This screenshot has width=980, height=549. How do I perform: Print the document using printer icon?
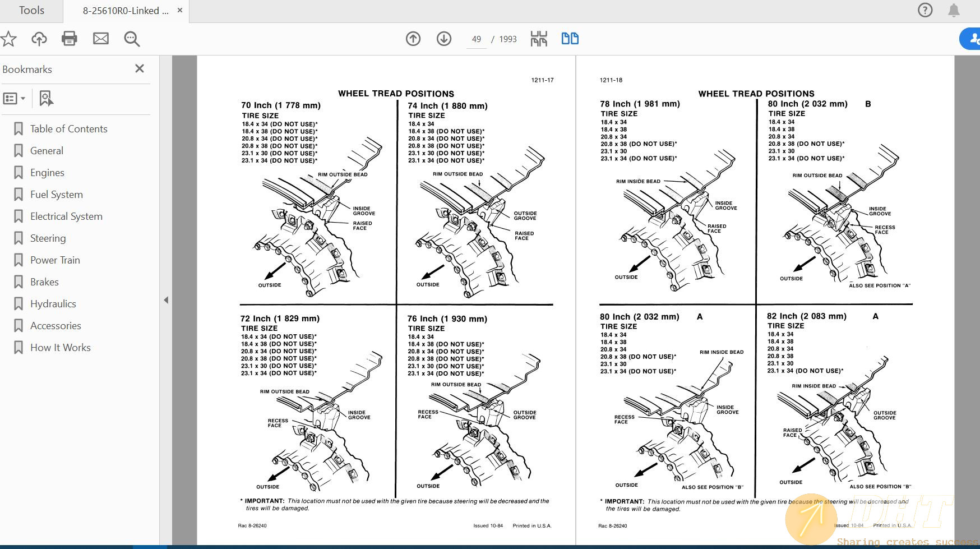coord(70,39)
